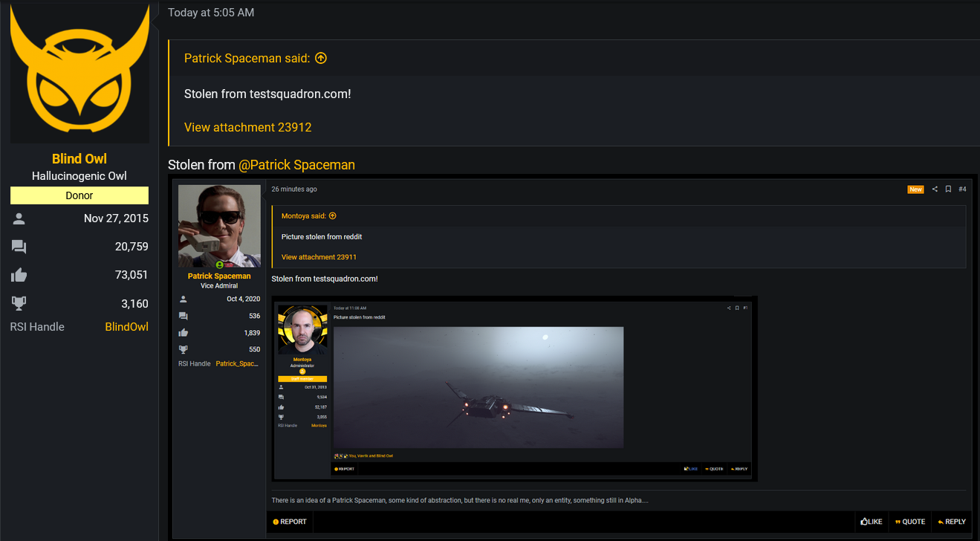Click the @Patrick Spaceman mention
980x541 pixels.
296,165
